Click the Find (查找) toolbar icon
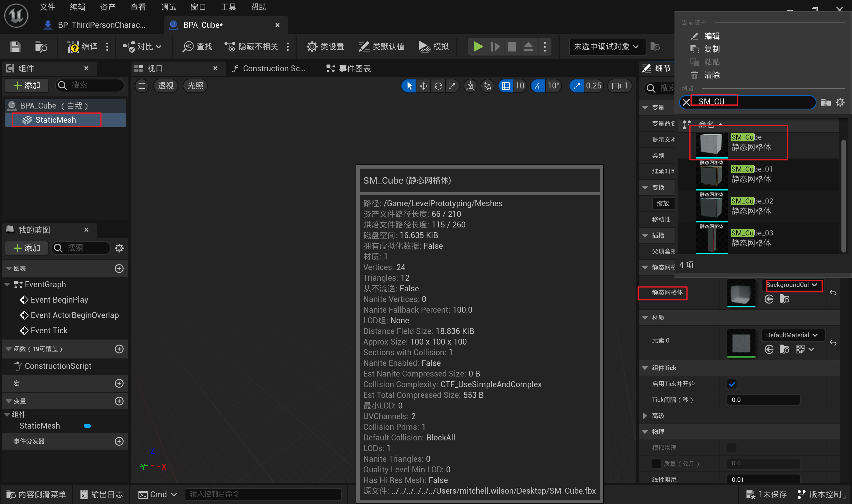The height and width of the screenshot is (504, 852). click(x=197, y=46)
